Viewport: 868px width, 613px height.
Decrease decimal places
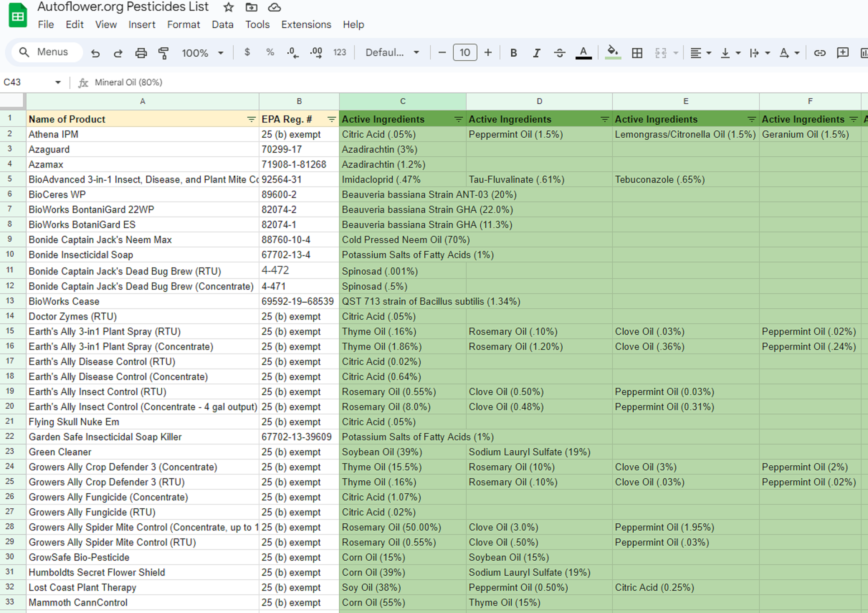pos(292,53)
